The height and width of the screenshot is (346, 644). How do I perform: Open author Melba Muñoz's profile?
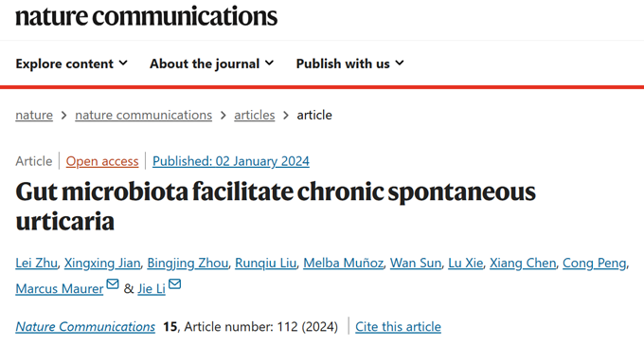(x=344, y=263)
